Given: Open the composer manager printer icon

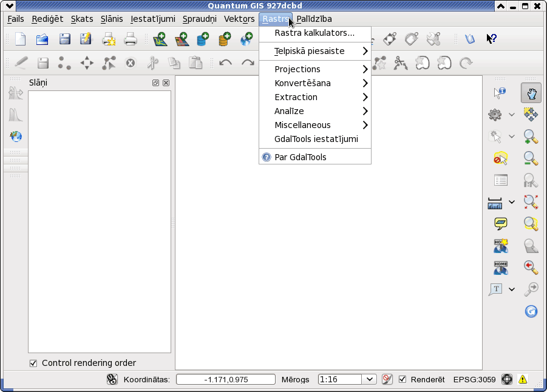Looking at the screenshot, I should [131, 39].
